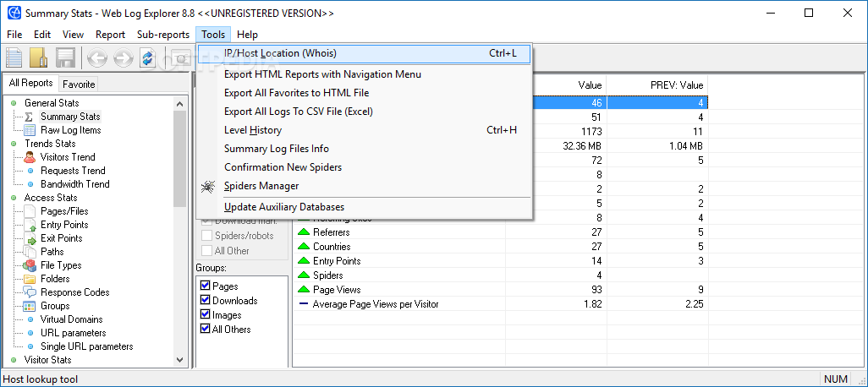
Task: Click the Folders tree icon
Action: [x=30, y=279]
